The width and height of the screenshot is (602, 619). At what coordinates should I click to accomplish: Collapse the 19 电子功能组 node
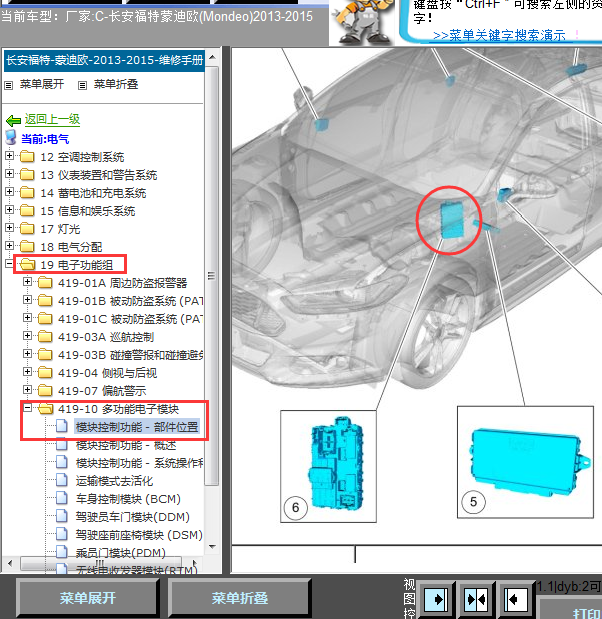point(9,264)
